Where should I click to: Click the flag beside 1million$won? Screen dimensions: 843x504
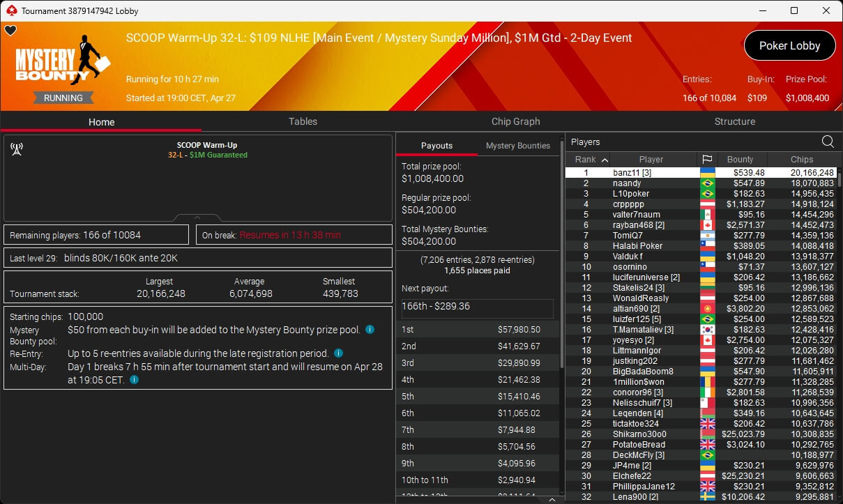707,382
